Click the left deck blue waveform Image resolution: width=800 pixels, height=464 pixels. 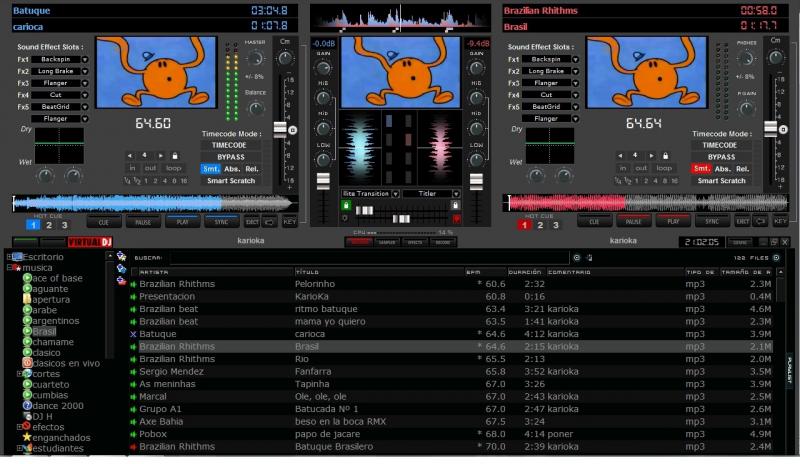coord(155,204)
